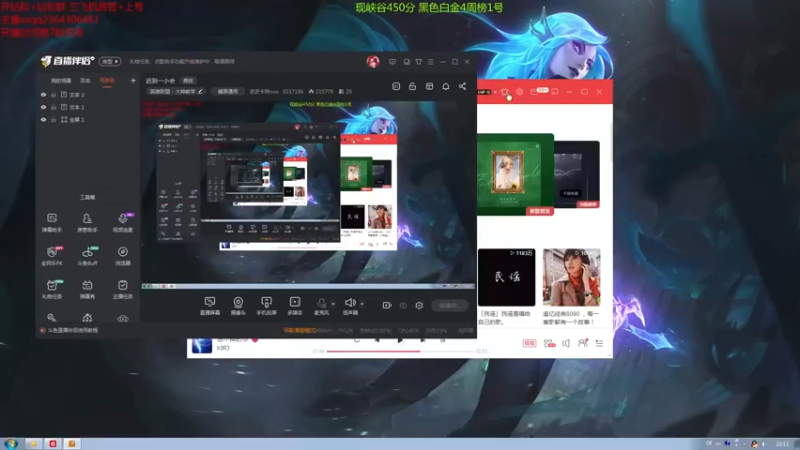The width and height of the screenshot is (800, 450).
Task: Open the red app icon on the taskbar
Action: click(x=53, y=444)
